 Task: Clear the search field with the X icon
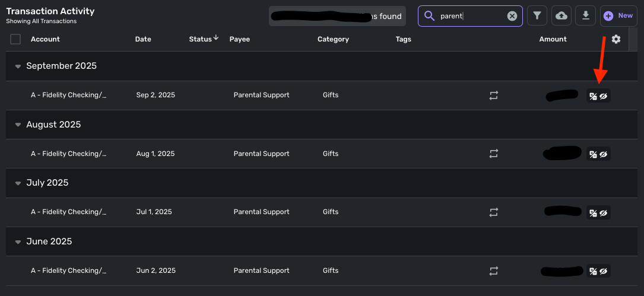(512, 16)
